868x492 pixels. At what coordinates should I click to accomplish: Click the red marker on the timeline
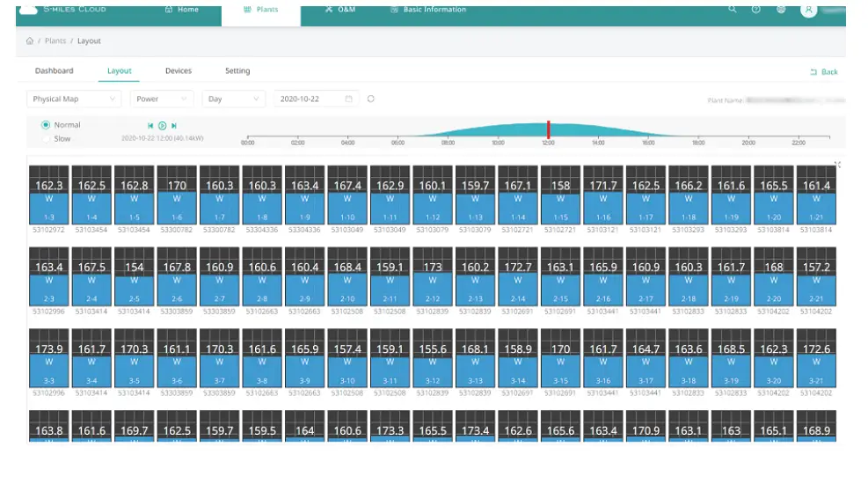pyautogui.click(x=548, y=130)
